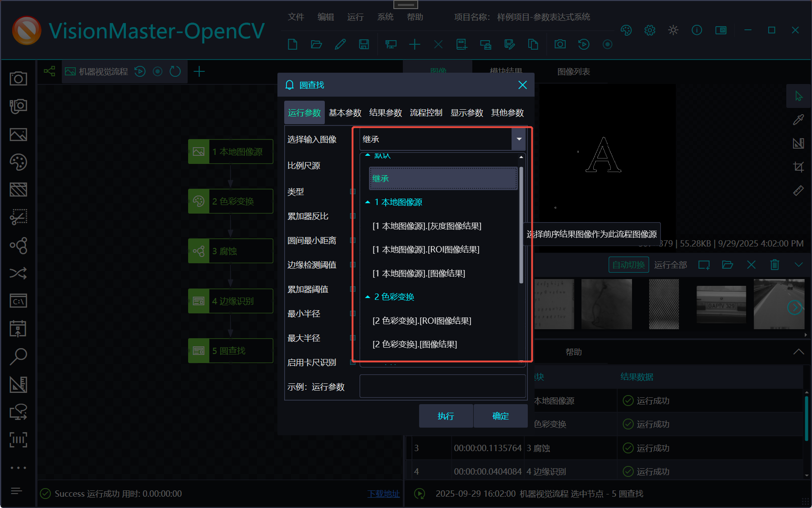Collapse the 2 色彩变换 group
The height and width of the screenshot is (508, 812).
pos(368,297)
